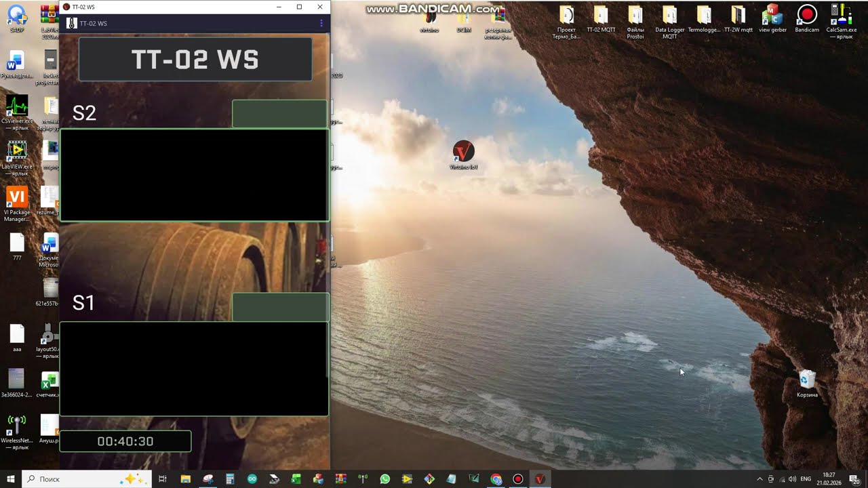Image resolution: width=868 pixels, height=488 pixels.
Task: Open the notification center icon
Action: click(x=854, y=479)
